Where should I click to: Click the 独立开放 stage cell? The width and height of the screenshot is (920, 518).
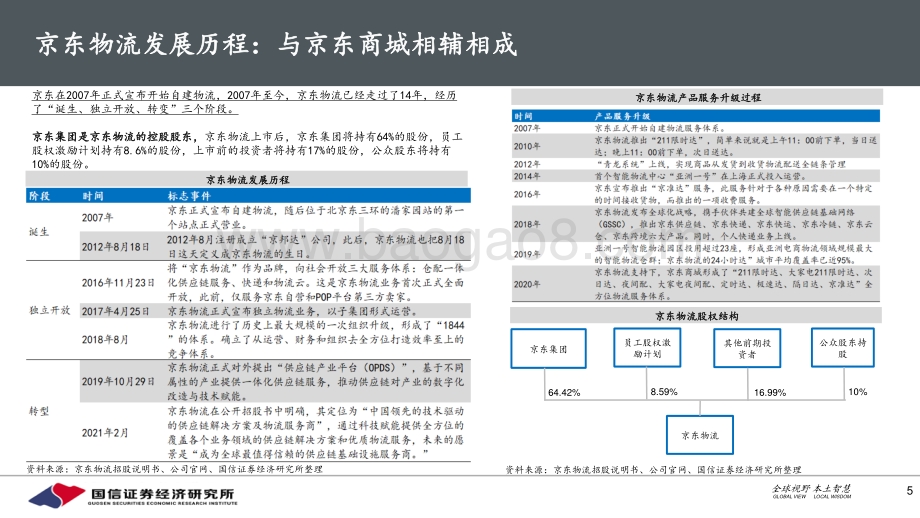[x=50, y=310]
